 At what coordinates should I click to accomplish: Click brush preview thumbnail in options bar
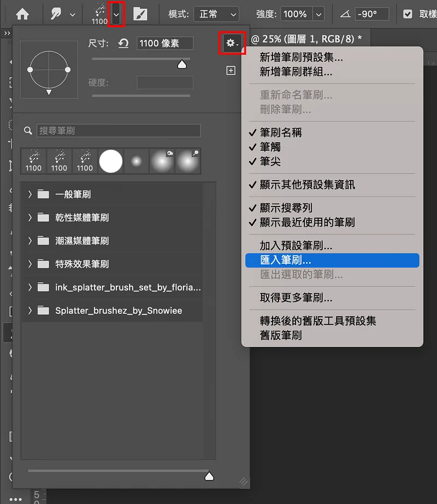coord(99,14)
